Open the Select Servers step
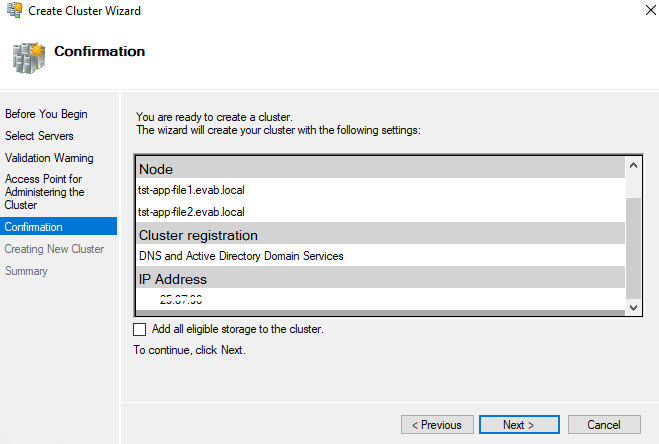659x444 pixels. pyautogui.click(x=39, y=136)
